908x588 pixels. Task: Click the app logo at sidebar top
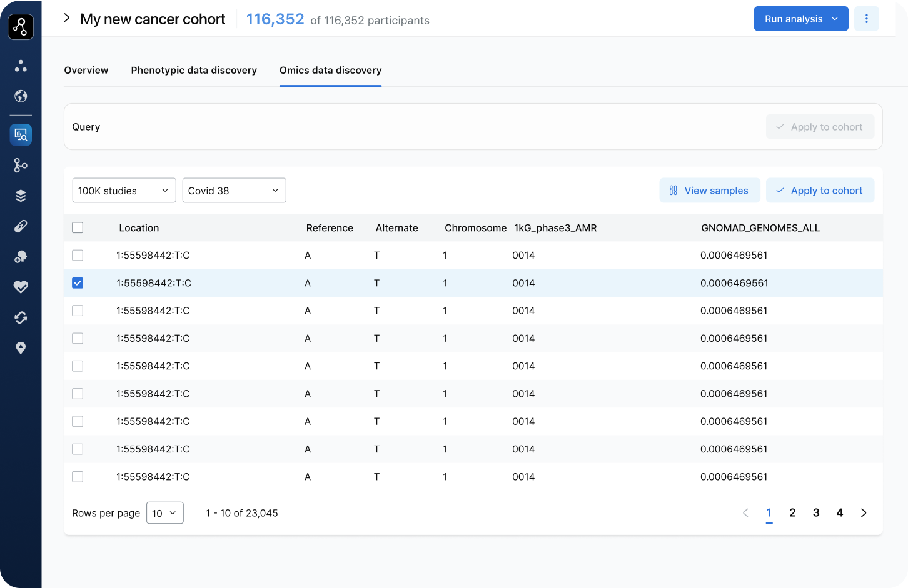[21, 27]
